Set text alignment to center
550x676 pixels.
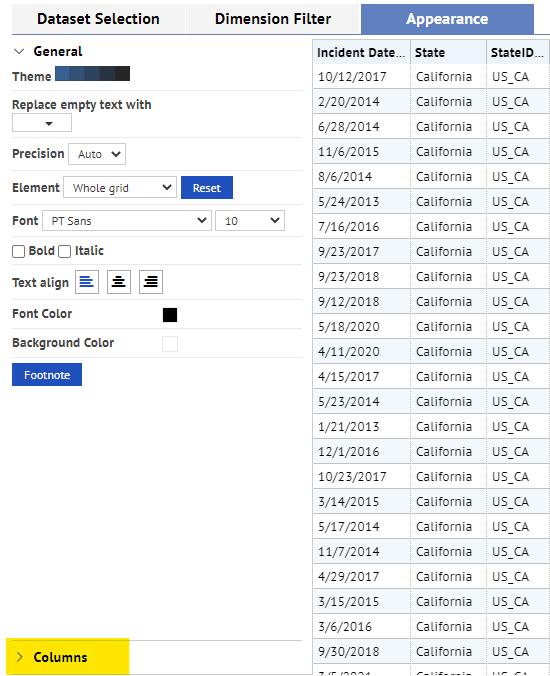(x=119, y=282)
